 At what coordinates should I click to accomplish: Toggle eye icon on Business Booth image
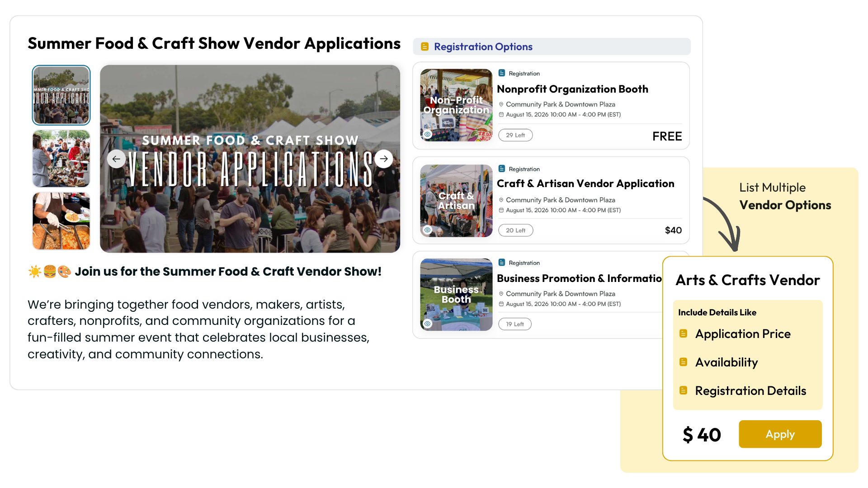tap(427, 324)
